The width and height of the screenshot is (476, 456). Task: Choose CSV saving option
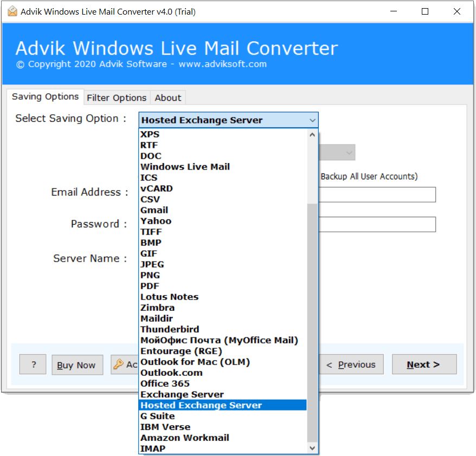coord(223,199)
